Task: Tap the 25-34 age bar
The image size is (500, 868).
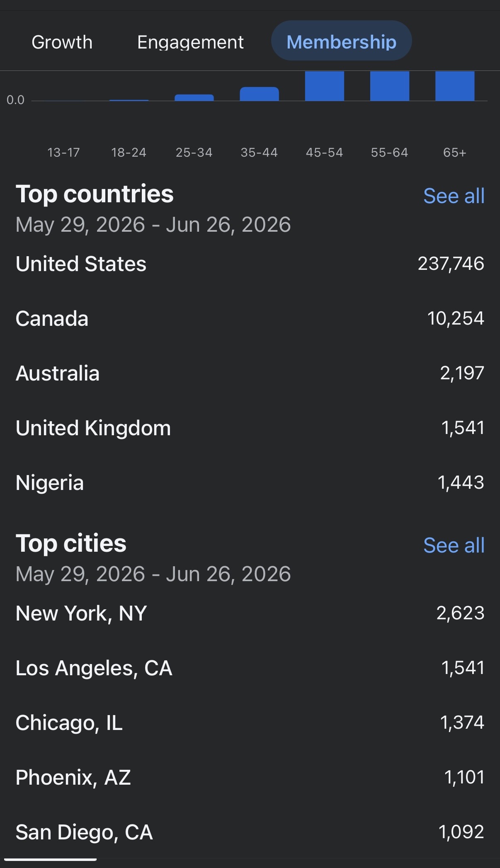Action: tap(194, 97)
